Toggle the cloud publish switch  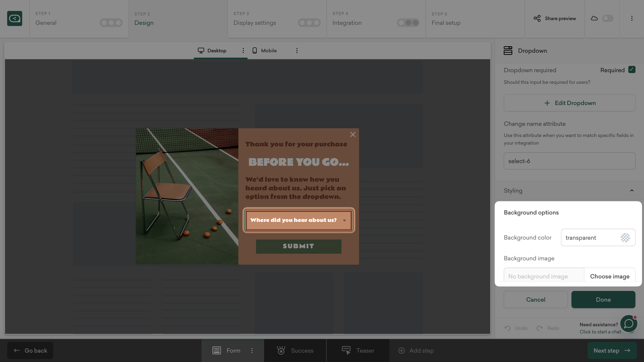[x=608, y=19]
